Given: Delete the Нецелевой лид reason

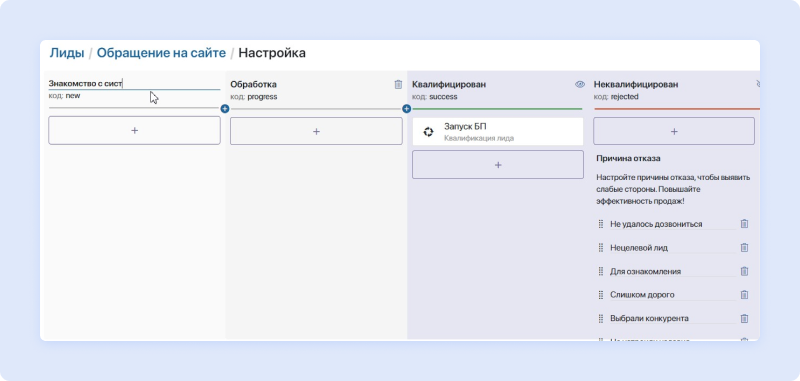Looking at the screenshot, I should click(744, 247).
